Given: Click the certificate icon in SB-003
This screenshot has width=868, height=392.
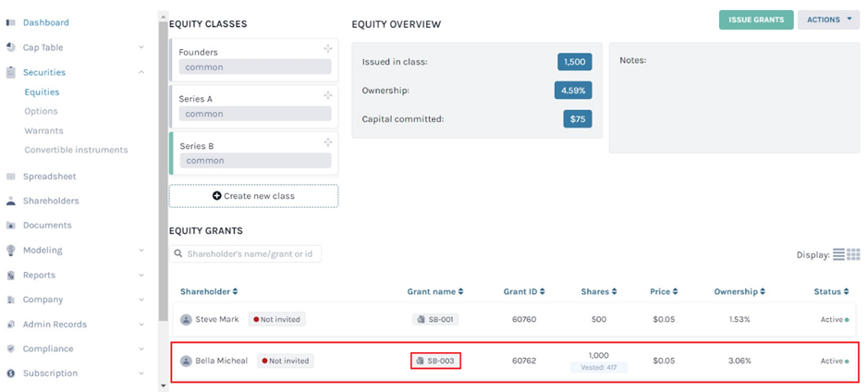Looking at the screenshot, I should click(x=421, y=361).
